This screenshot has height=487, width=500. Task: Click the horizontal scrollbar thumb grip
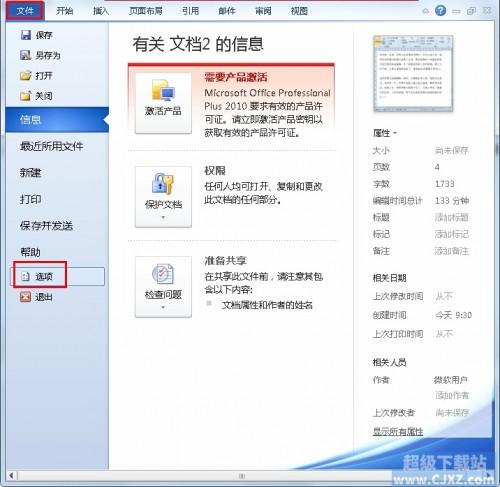pos(242,476)
